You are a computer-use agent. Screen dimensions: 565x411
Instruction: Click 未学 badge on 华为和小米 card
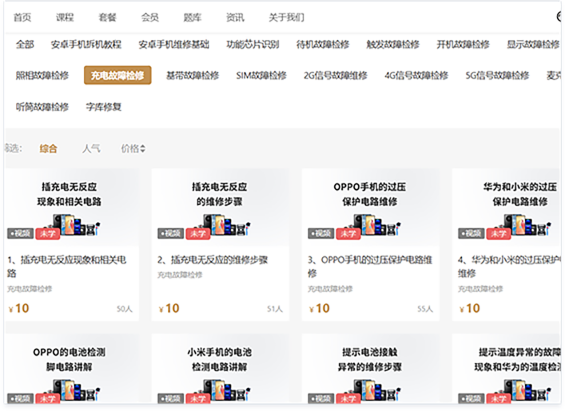[498, 234]
